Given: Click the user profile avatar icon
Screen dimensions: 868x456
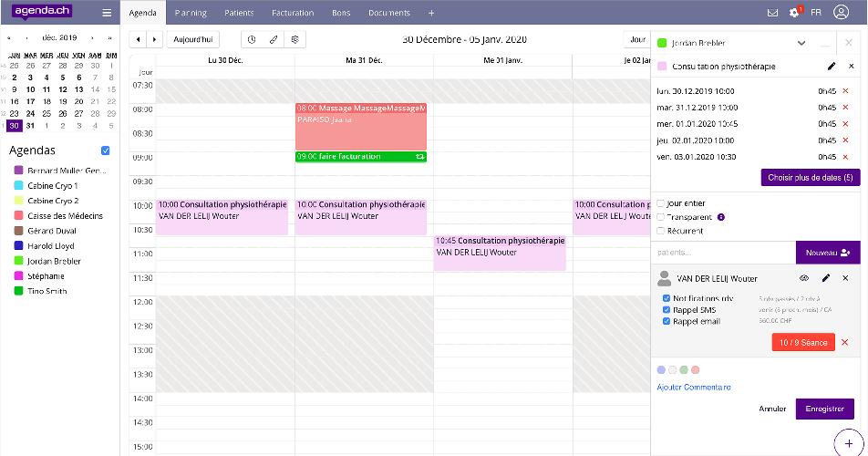Looking at the screenshot, I should point(840,13).
